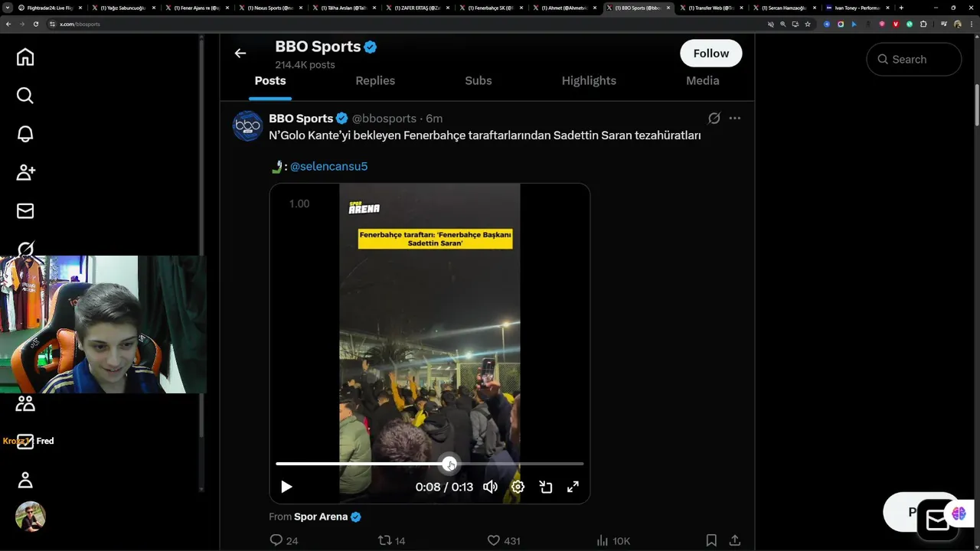Click the video progress scrubber handle
Screen dimensions: 980x551
(449, 464)
